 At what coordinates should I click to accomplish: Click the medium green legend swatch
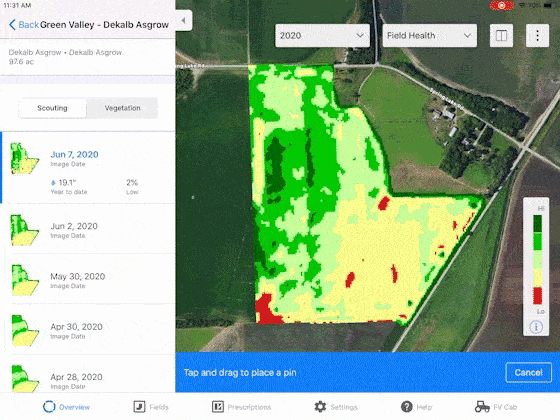point(537,241)
